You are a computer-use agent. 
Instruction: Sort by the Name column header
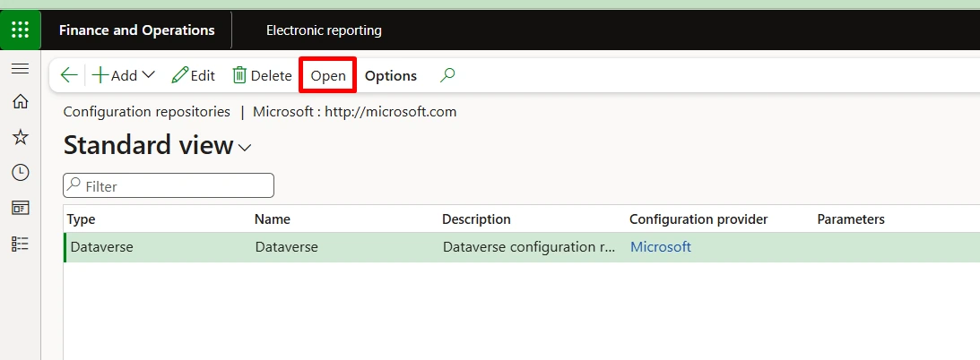[x=273, y=219]
